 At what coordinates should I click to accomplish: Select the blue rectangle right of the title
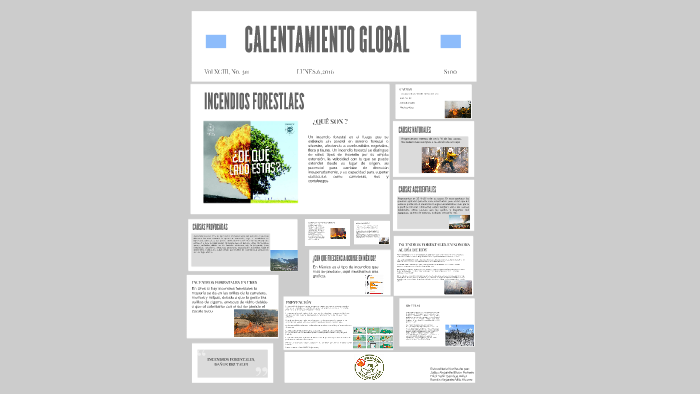(450, 41)
